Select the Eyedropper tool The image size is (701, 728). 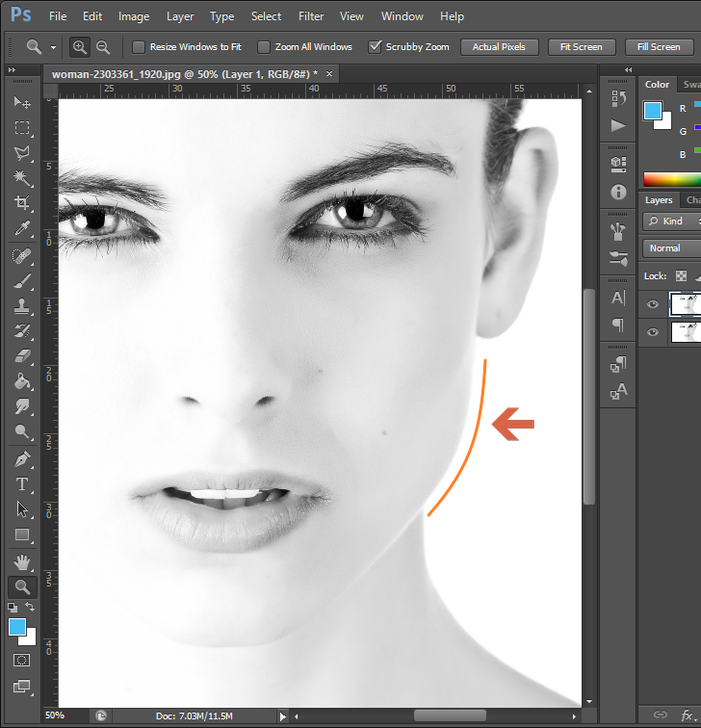coord(22,228)
